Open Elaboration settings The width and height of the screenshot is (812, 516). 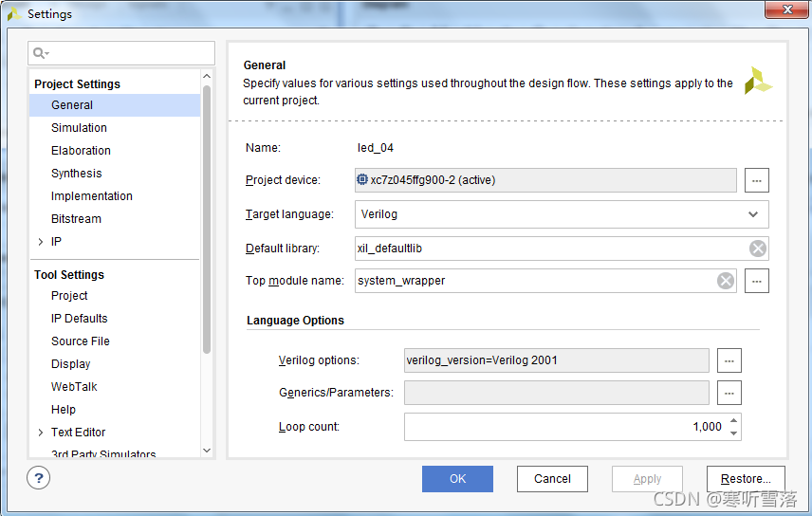tap(81, 151)
